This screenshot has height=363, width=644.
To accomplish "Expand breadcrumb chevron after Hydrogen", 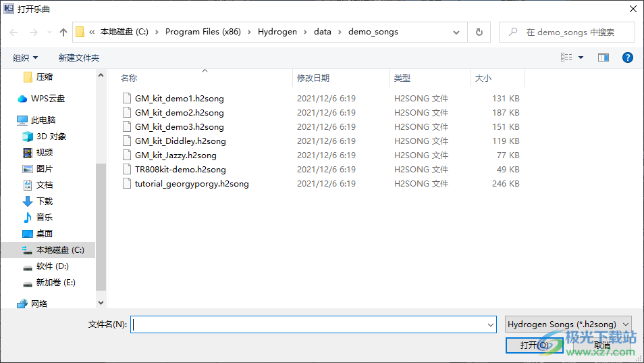I will [305, 32].
